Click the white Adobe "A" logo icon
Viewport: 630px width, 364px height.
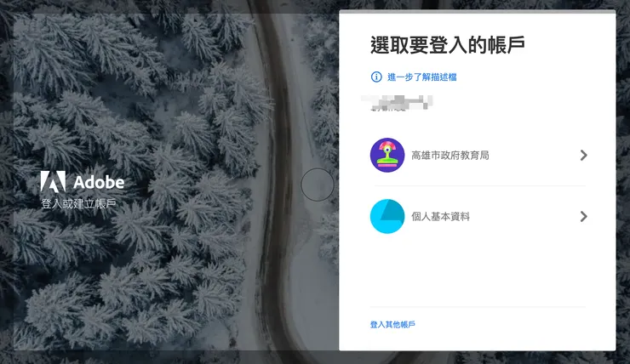point(53,181)
